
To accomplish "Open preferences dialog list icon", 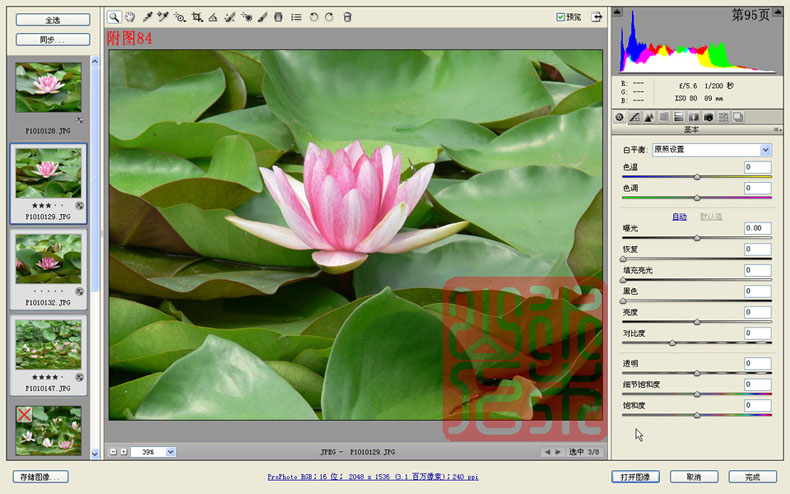I will click(296, 17).
